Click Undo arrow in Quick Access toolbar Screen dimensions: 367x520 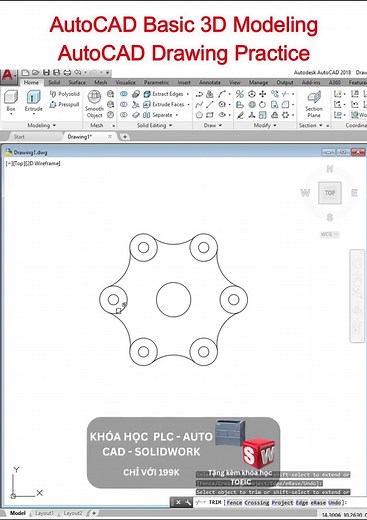pyautogui.click(x=78, y=72)
